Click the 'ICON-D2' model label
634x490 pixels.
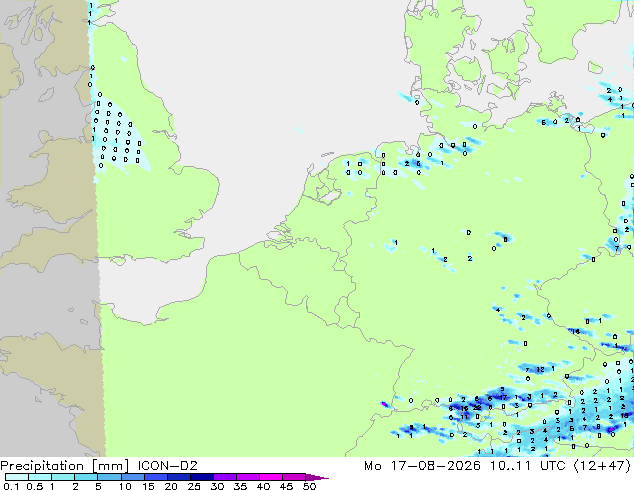[x=167, y=465]
